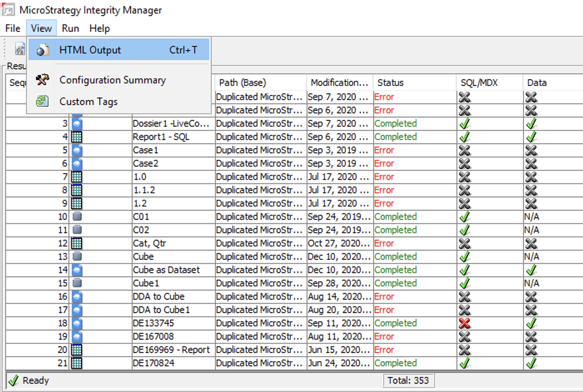The image size is (583, 392).
Task: Open the File menu
Action: tap(12, 28)
